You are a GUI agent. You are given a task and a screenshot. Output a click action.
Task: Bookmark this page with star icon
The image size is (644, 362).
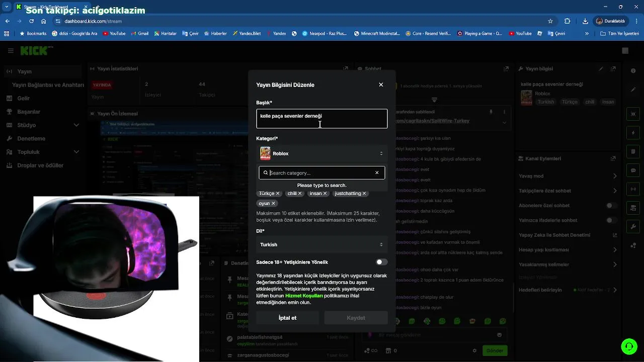(550, 21)
